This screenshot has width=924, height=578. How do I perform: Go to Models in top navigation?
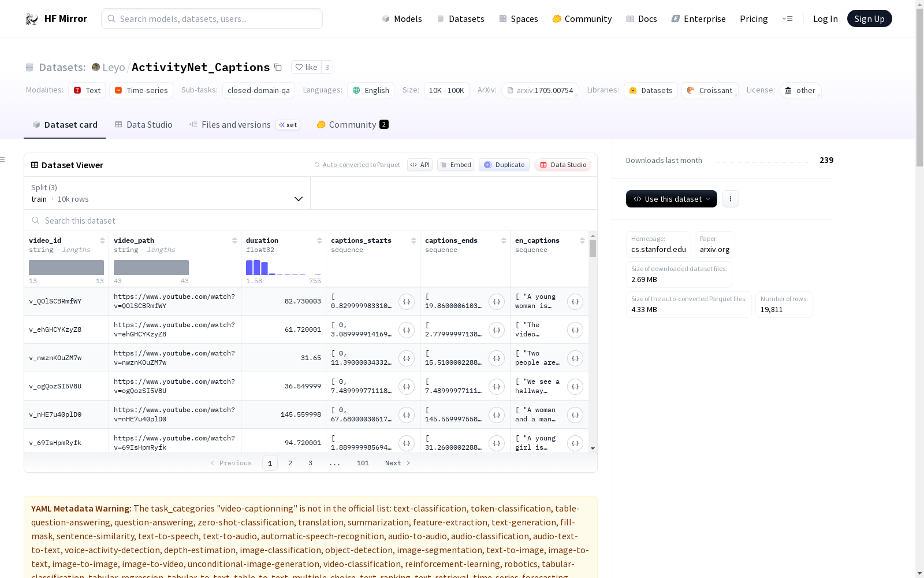(402, 19)
